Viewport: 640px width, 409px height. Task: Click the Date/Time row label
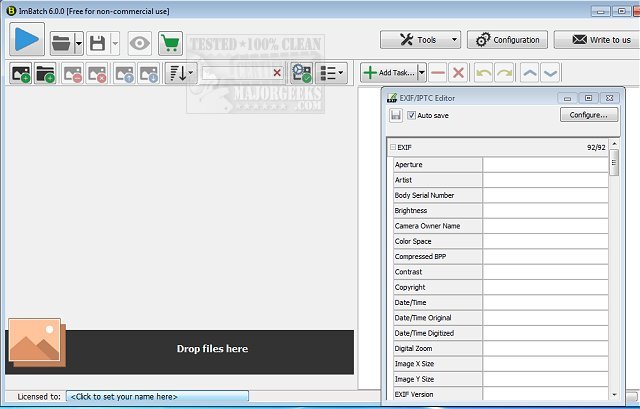click(438, 302)
